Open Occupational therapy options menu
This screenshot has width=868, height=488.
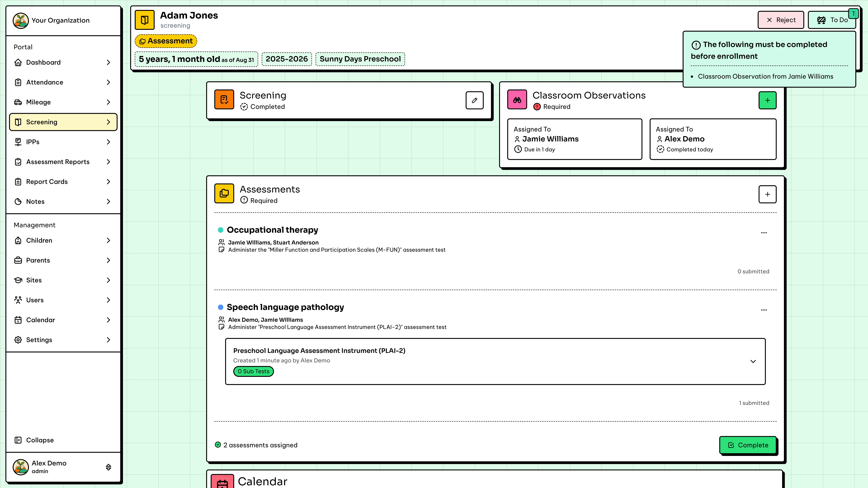[764, 233]
